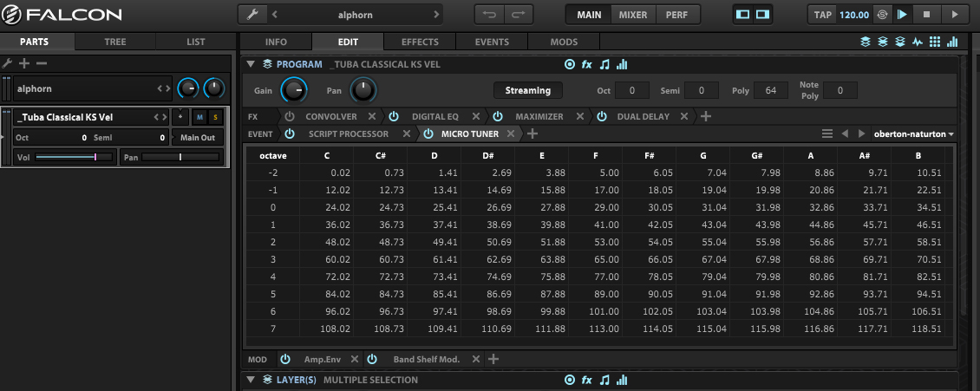Viewport: 980px width, 391px height.
Task: Add a new event processor plus icon
Action: (532, 134)
